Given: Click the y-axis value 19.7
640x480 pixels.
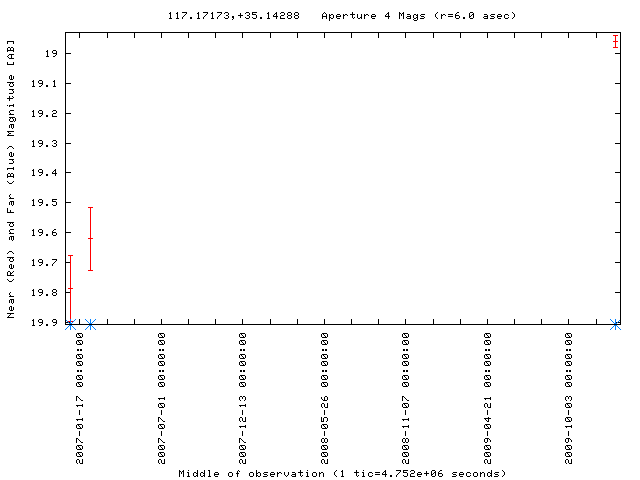Looking at the screenshot, I should pos(44,262).
